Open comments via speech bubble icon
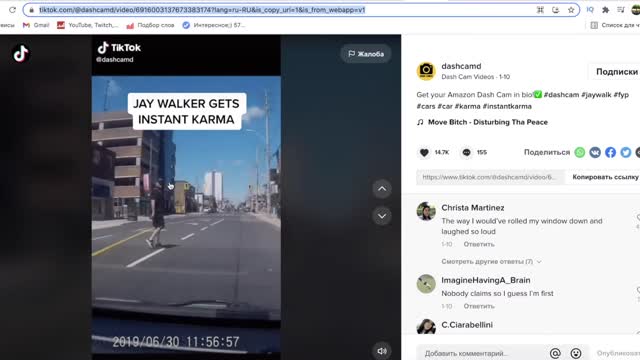 (466, 152)
